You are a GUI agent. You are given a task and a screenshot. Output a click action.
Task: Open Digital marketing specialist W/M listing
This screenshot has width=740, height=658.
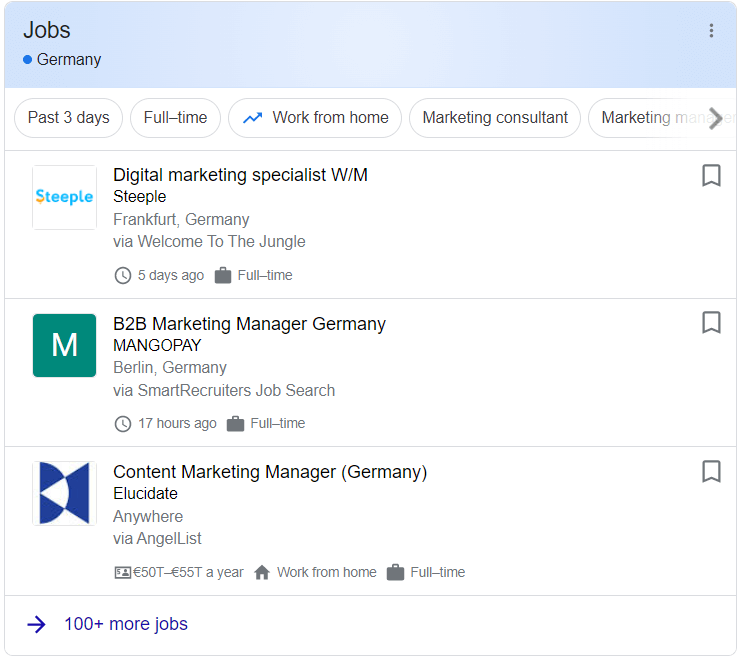[240, 175]
